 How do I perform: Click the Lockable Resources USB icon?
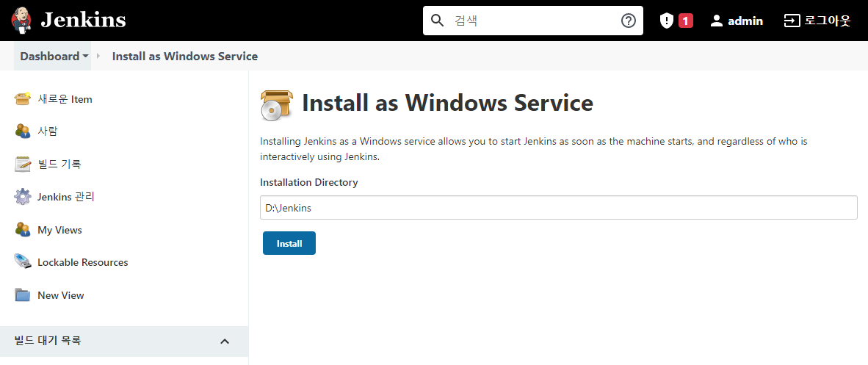23,262
